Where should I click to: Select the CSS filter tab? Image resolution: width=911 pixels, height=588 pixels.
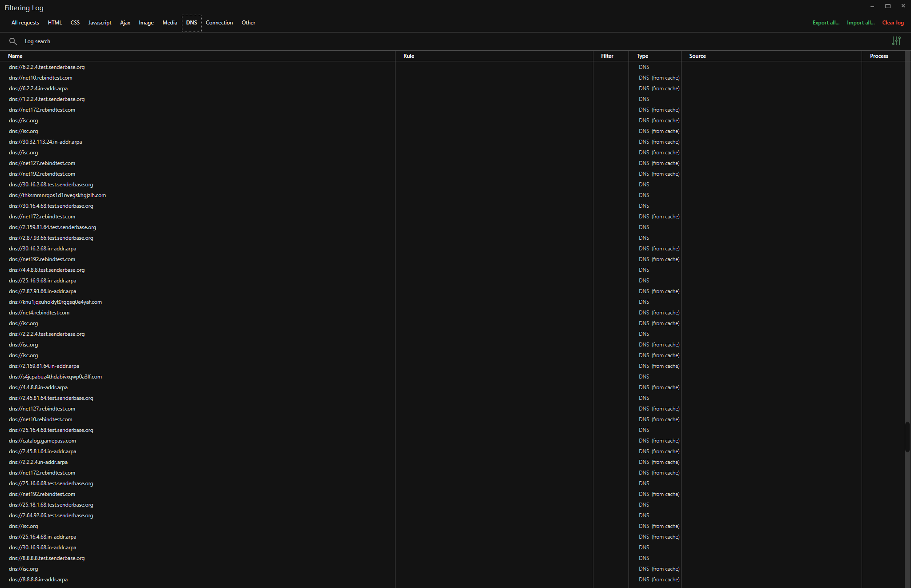pyautogui.click(x=75, y=23)
